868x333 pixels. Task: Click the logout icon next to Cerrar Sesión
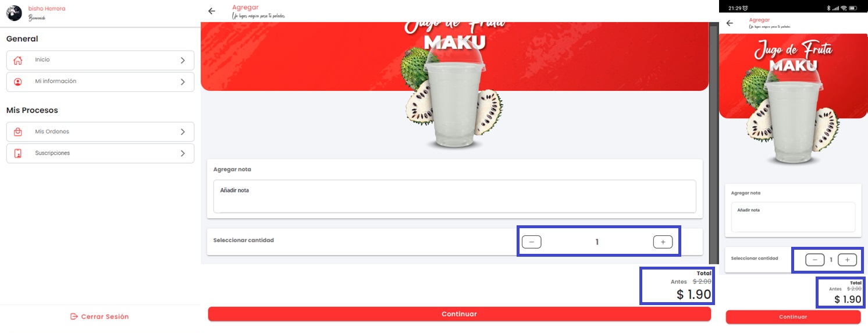[74, 317]
